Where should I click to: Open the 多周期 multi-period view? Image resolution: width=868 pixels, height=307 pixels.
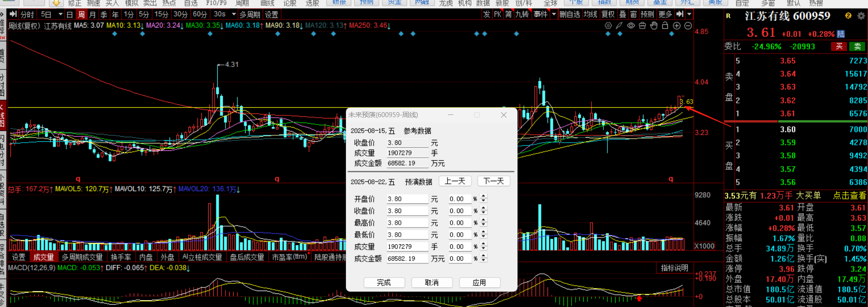pyautogui.click(x=250, y=15)
